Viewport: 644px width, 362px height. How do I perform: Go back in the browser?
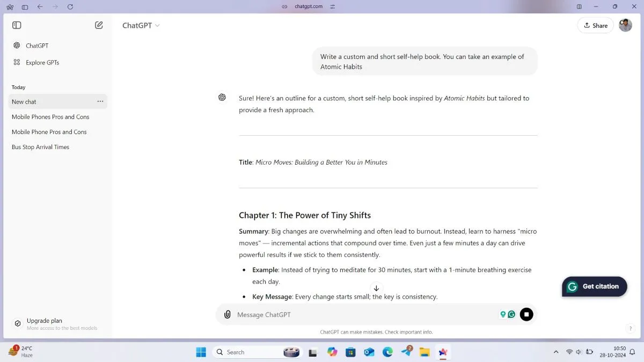(x=40, y=7)
